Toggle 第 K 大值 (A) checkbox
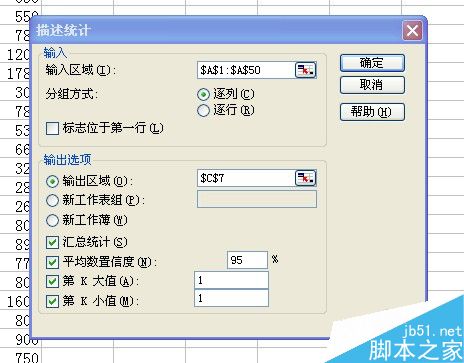464x363 pixels. click(x=52, y=282)
